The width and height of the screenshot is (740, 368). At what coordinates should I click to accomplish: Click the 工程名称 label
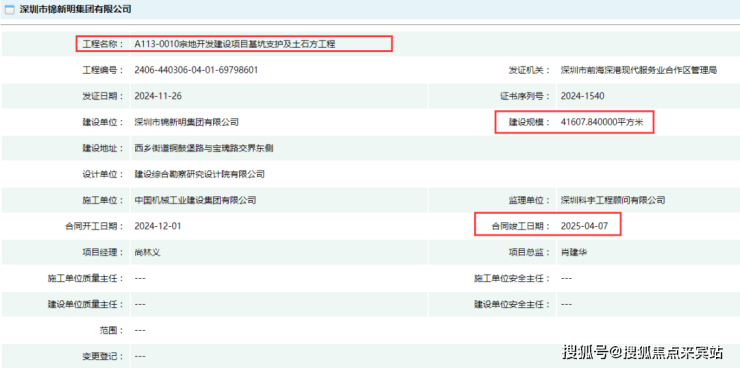click(x=103, y=44)
